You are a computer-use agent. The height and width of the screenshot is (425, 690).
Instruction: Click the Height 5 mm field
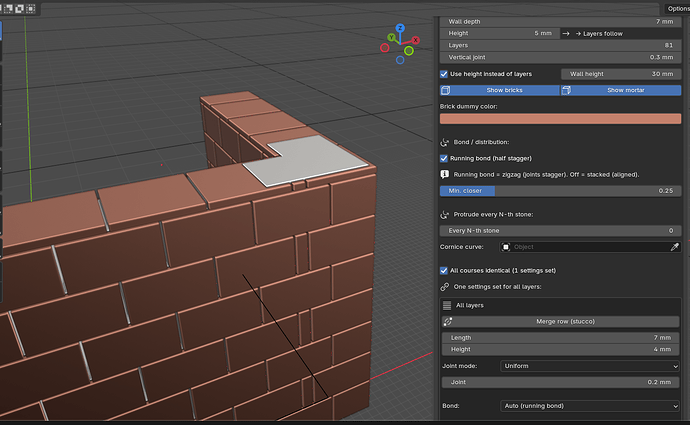point(500,33)
